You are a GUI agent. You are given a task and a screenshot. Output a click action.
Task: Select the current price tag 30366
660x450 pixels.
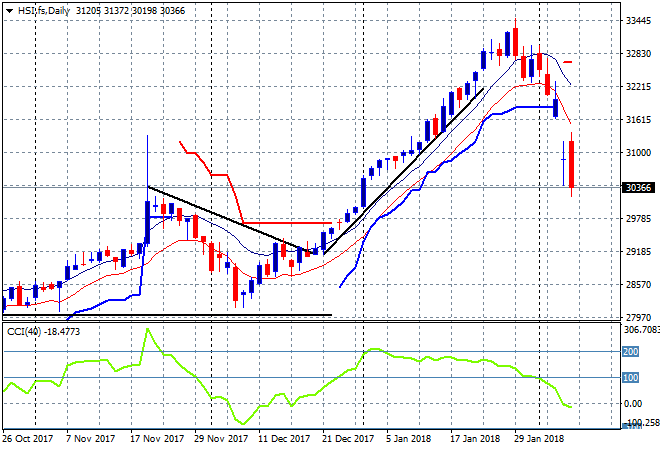coord(637,186)
